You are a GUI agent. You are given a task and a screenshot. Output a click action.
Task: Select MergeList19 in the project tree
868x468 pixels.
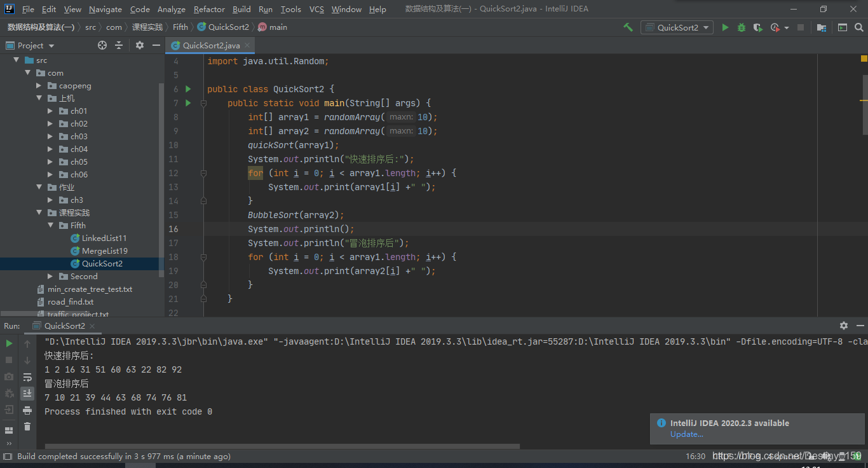tap(105, 251)
